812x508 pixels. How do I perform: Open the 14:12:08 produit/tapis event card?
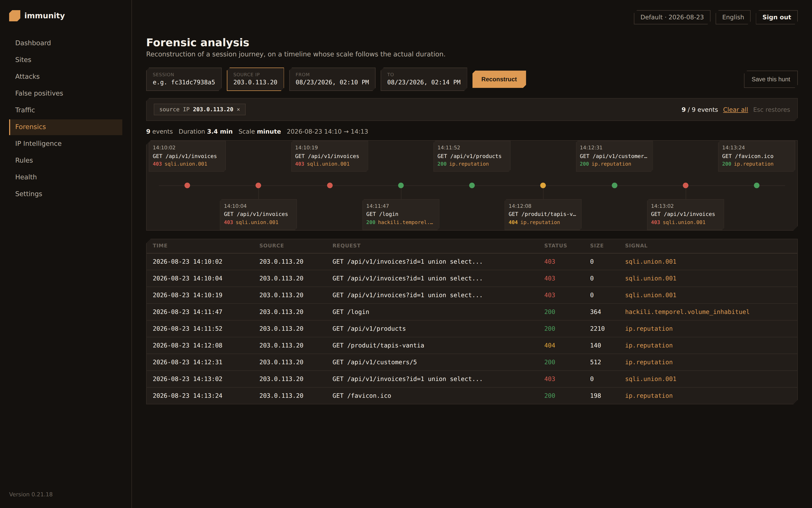click(x=543, y=214)
